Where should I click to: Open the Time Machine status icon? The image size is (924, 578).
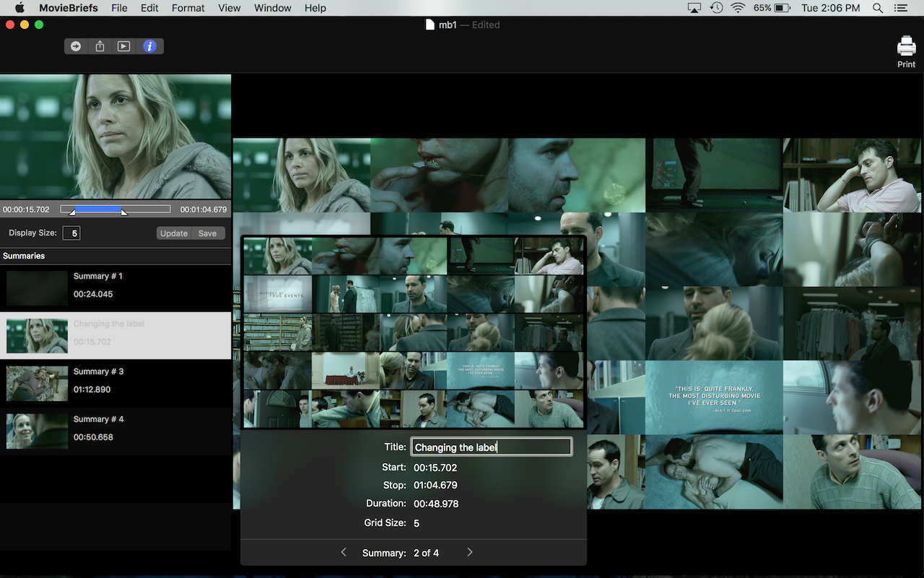click(x=716, y=8)
